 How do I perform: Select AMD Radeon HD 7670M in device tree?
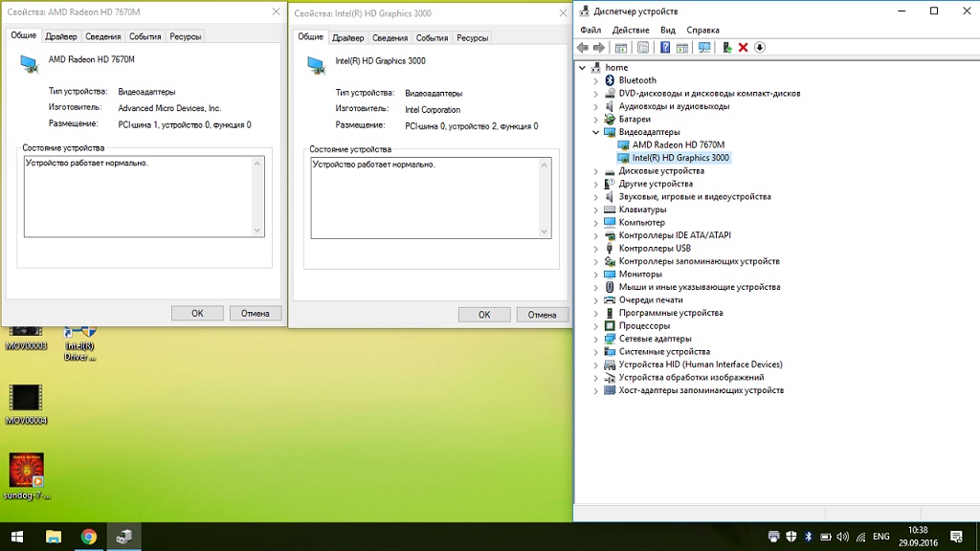point(679,145)
